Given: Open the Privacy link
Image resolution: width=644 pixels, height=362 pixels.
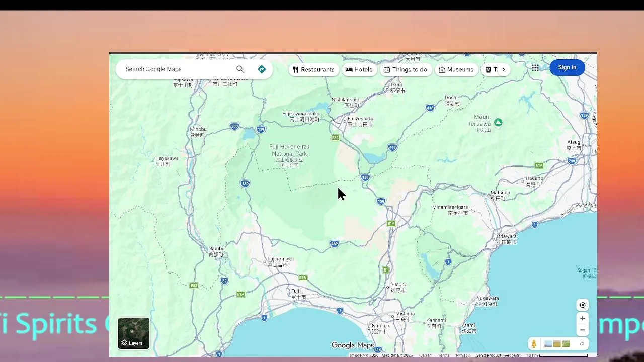Looking at the screenshot, I should pyautogui.click(x=463, y=355).
